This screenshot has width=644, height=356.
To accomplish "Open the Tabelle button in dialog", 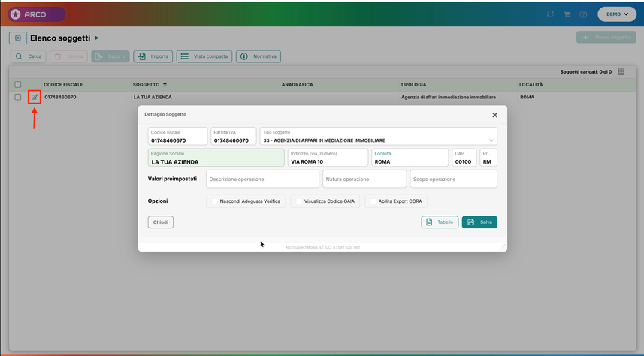I will point(440,222).
